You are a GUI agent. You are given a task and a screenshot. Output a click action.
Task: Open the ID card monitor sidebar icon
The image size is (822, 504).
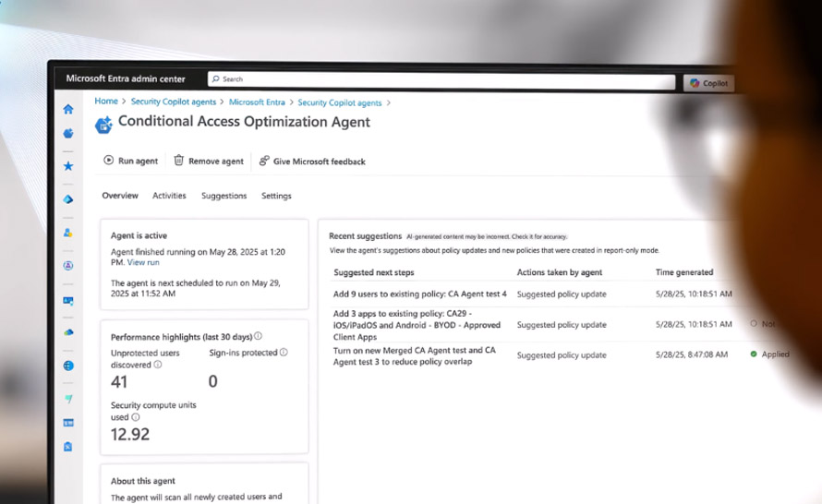(68, 301)
